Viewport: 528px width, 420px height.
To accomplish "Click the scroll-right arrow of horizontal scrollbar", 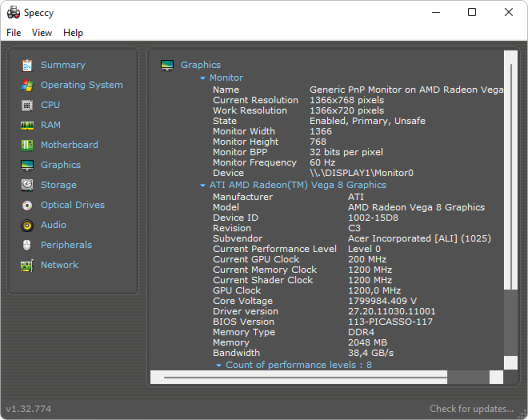I will 496,377.
